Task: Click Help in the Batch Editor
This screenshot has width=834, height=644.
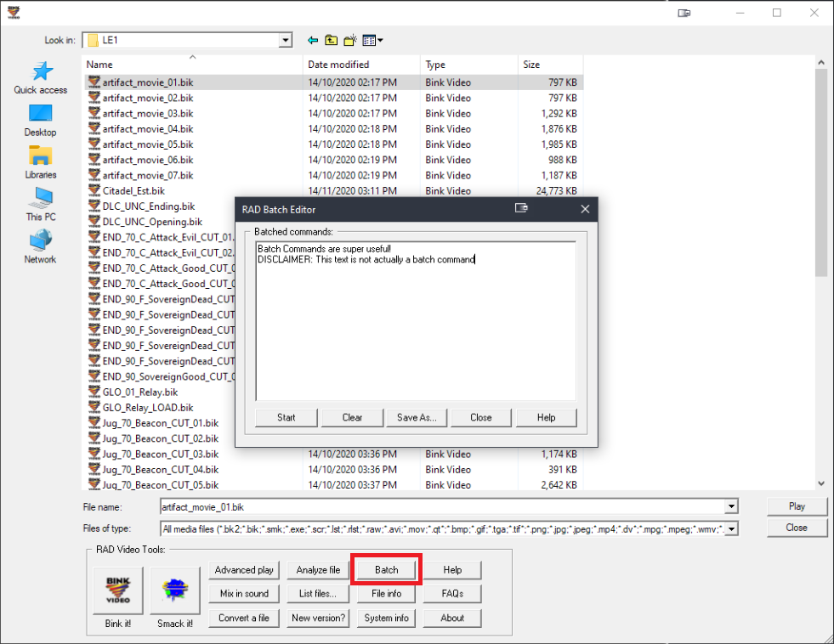Action: click(547, 418)
